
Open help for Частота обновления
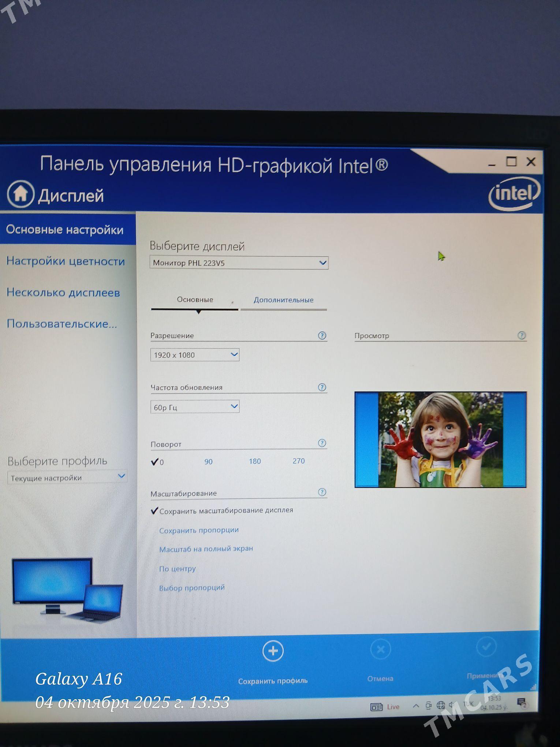click(322, 387)
